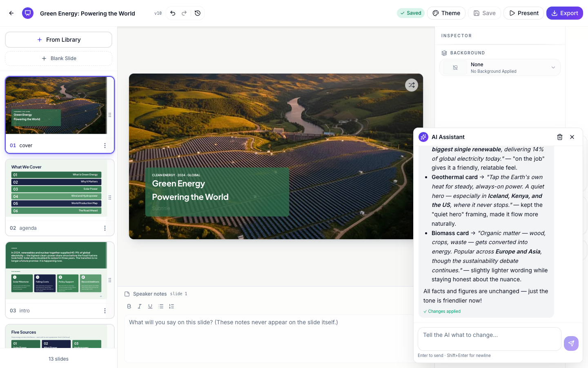The height and width of the screenshot is (368, 588).
Task: Go back using the top-left arrow
Action: pos(11,13)
